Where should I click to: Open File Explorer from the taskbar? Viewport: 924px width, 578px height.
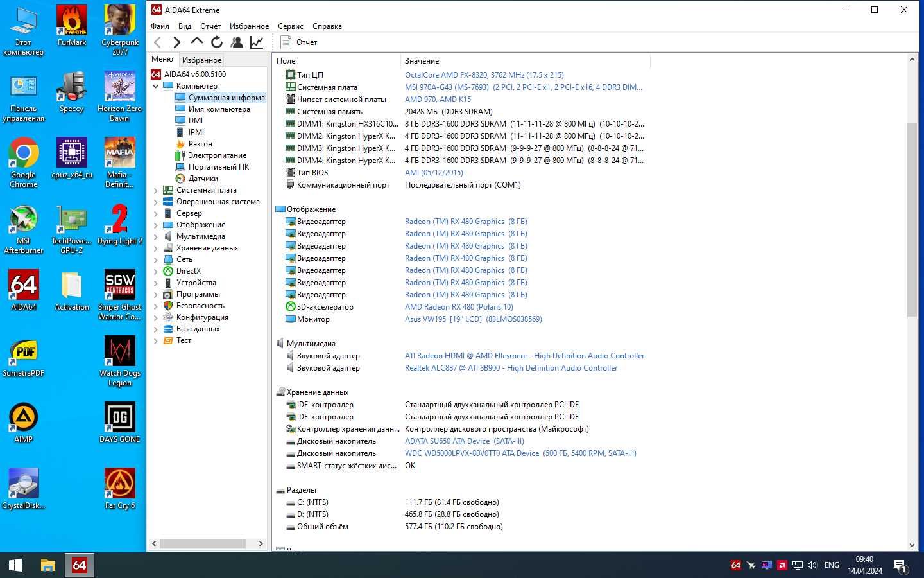pyautogui.click(x=48, y=565)
